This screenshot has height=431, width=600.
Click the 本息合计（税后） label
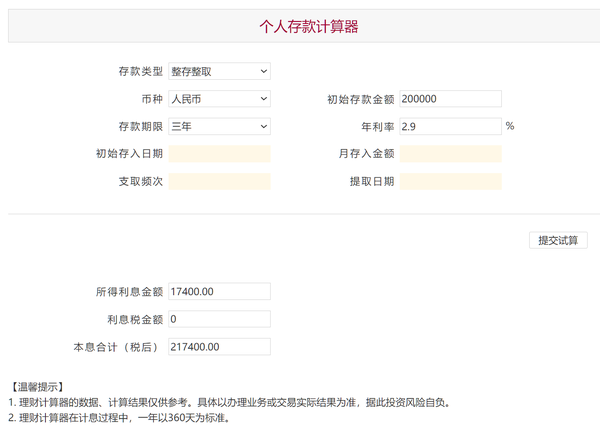(116, 347)
